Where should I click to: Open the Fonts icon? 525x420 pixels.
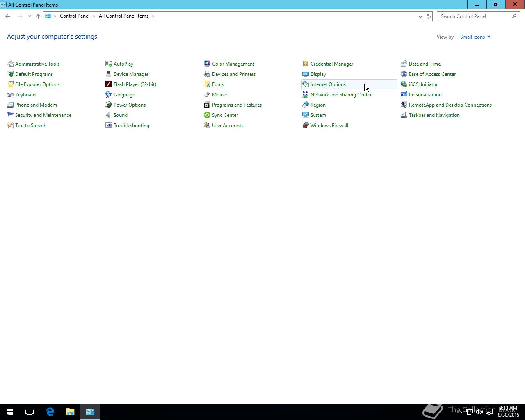pyautogui.click(x=207, y=84)
